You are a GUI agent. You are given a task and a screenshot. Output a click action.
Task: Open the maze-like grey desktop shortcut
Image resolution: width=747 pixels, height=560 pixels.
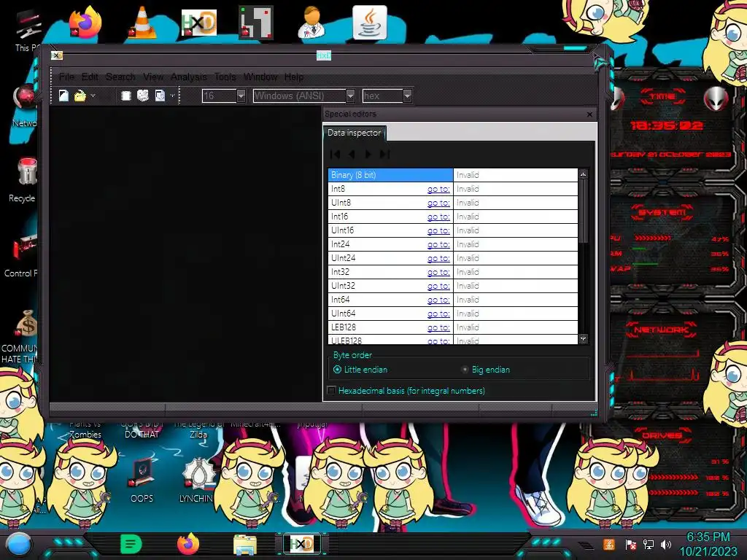coord(256,22)
